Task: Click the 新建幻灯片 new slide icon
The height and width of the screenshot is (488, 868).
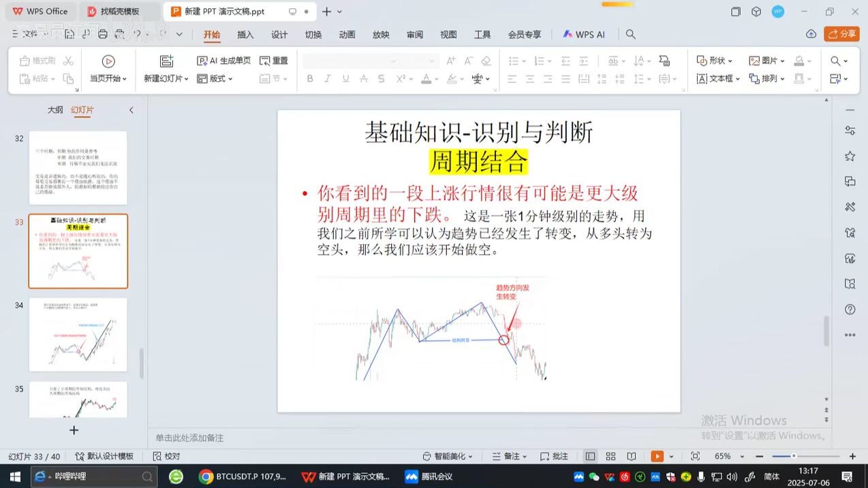Action: point(166,61)
